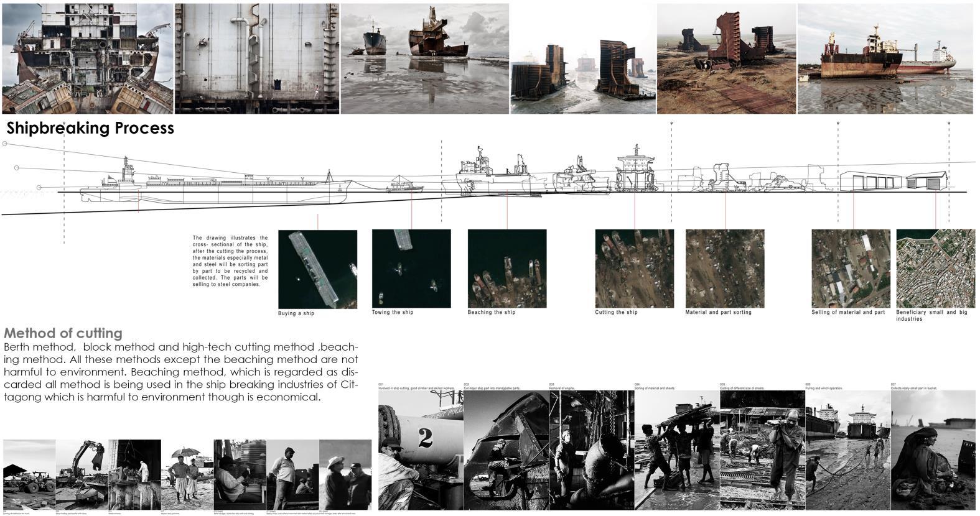The image size is (980, 516).
Task: Click the "Selling of material and part" label
Action: 848,312
